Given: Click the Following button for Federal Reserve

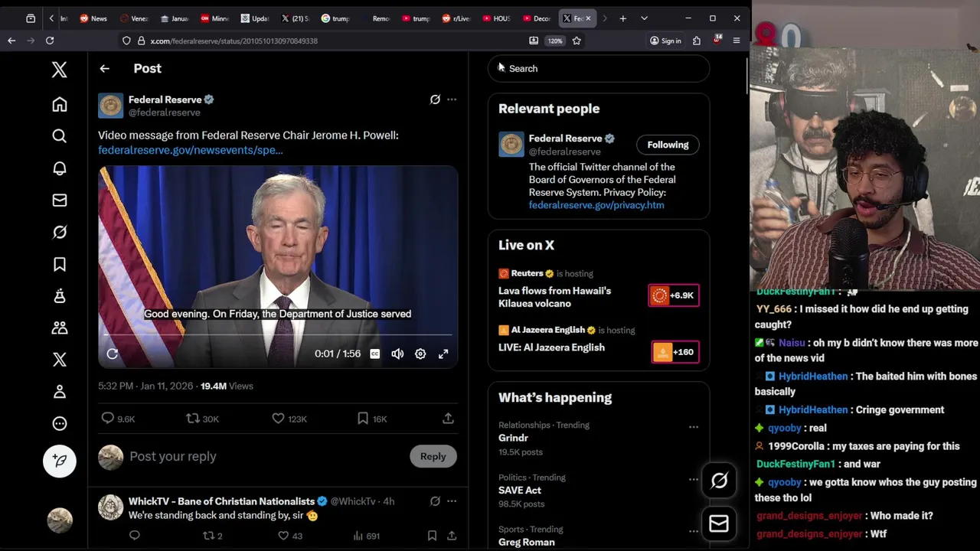Looking at the screenshot, I should pyautogui.click(x=668, y=145).
